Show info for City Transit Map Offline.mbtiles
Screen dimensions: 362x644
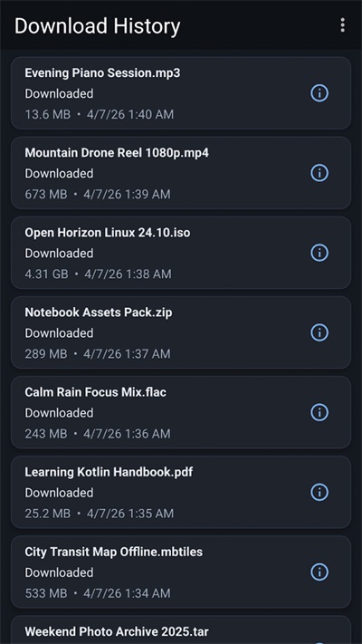(319, 572)
